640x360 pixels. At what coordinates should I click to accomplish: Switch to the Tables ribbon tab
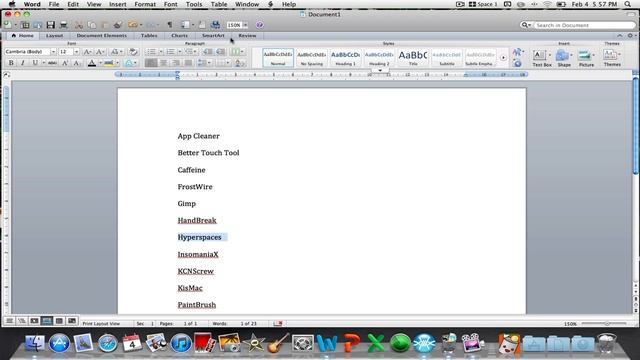[149, 36]
